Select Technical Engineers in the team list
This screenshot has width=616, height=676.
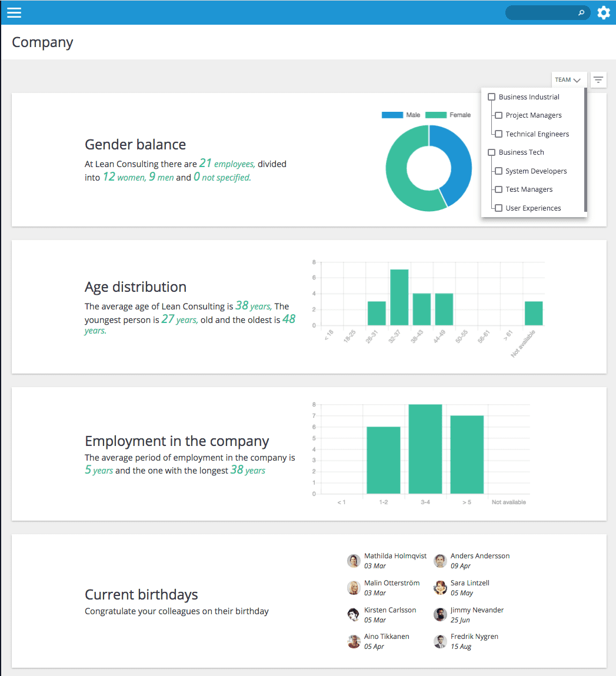click(498, 134)
